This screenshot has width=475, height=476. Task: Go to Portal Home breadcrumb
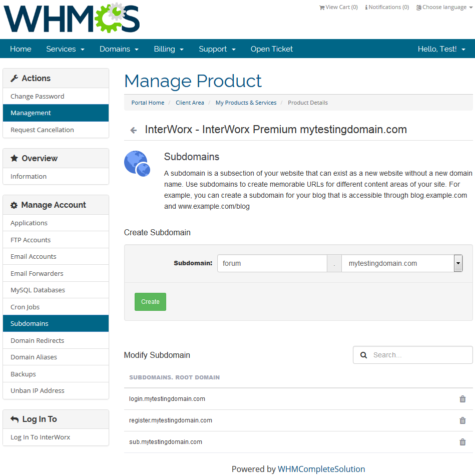click(148, 103)
